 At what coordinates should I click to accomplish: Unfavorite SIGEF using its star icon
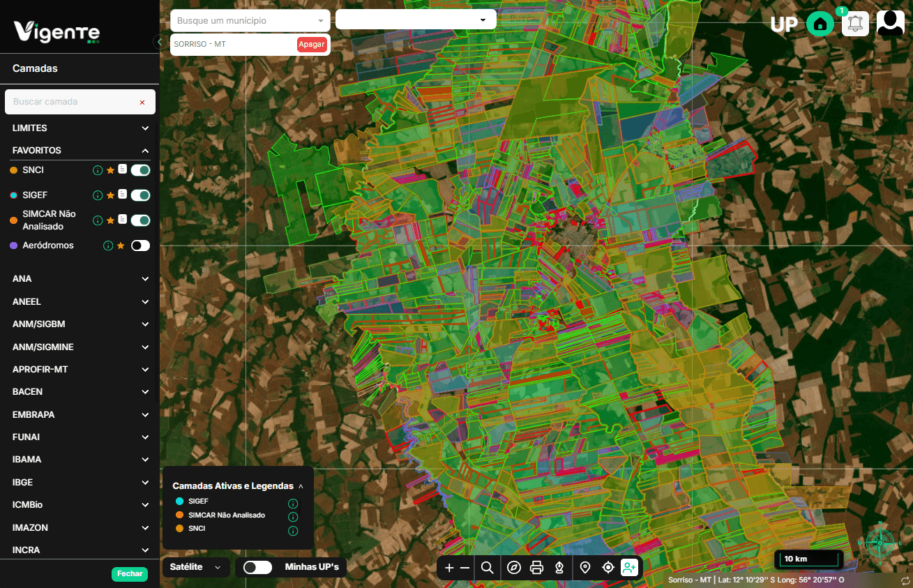coord(110,195)
